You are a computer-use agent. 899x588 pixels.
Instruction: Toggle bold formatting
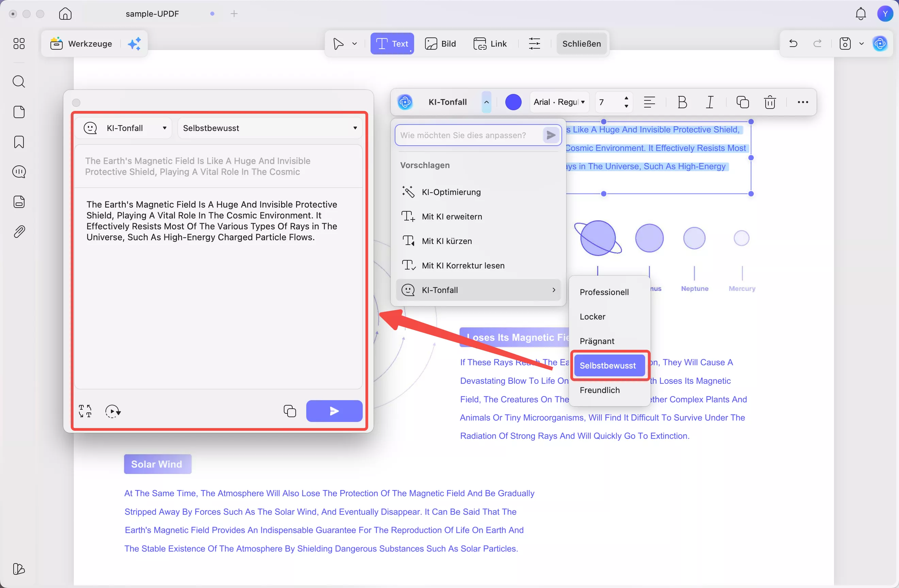[682, 102]
